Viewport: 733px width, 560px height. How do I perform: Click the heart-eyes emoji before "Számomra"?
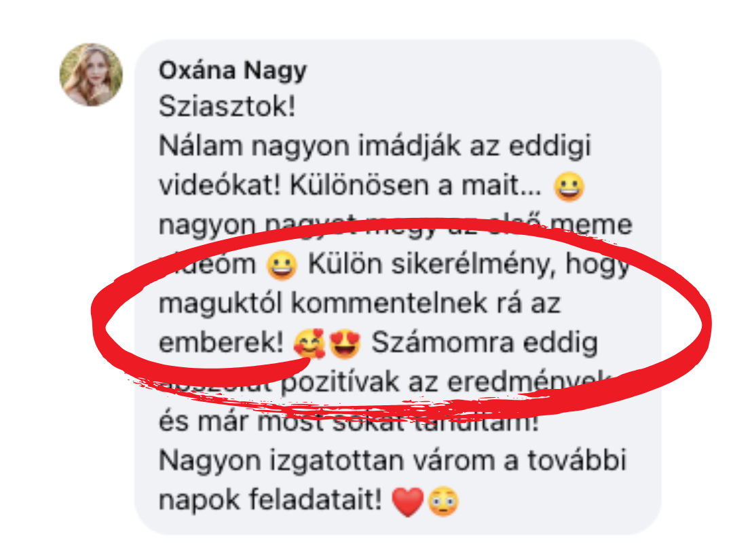345,343
